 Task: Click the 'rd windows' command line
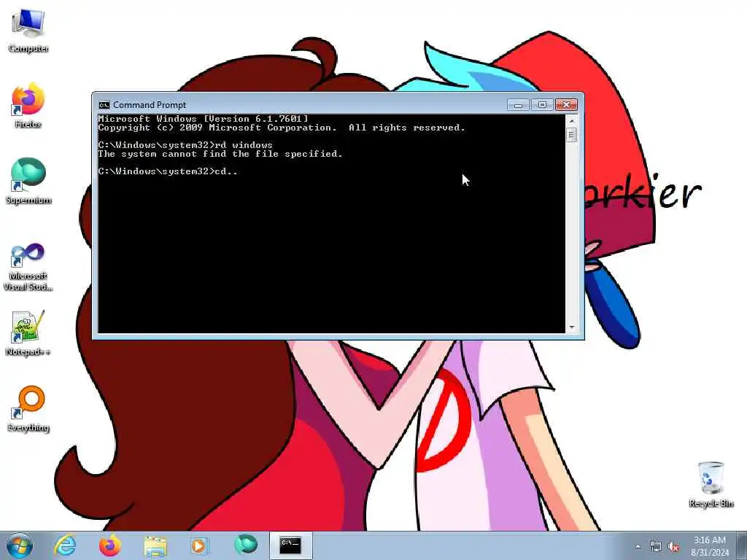point(185,145)
